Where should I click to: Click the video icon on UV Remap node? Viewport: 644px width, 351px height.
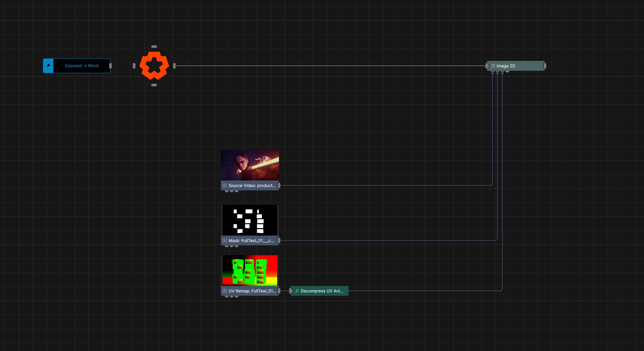point(225,291)
